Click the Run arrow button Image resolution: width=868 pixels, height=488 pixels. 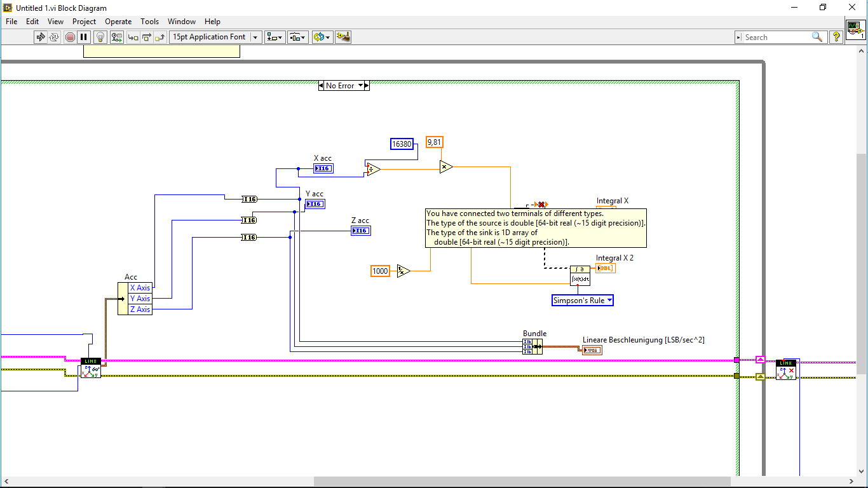(41, 37)
